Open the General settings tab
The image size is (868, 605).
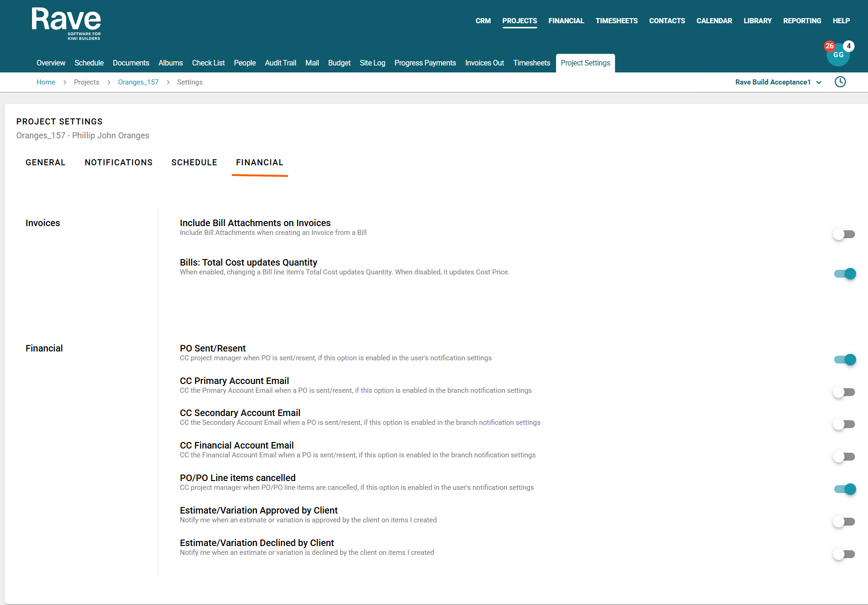click(45, 163)
